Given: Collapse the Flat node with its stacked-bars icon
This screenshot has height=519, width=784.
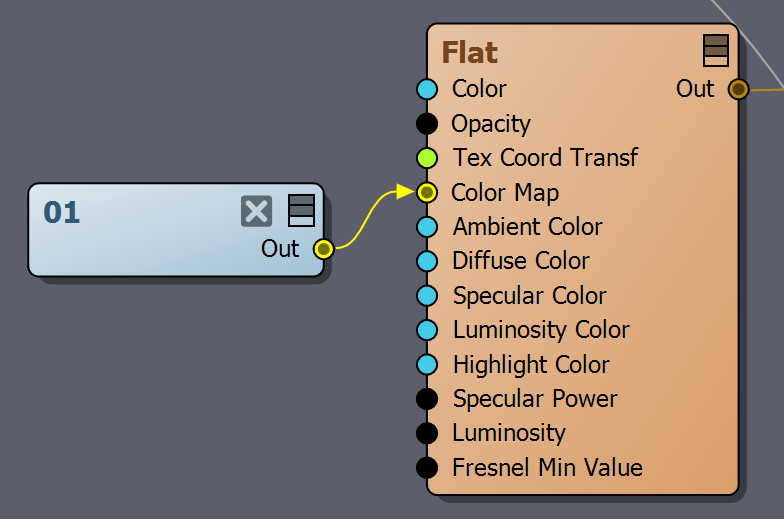Looking at the screenshot, I should pyautogui.click(x=716, y=50).
